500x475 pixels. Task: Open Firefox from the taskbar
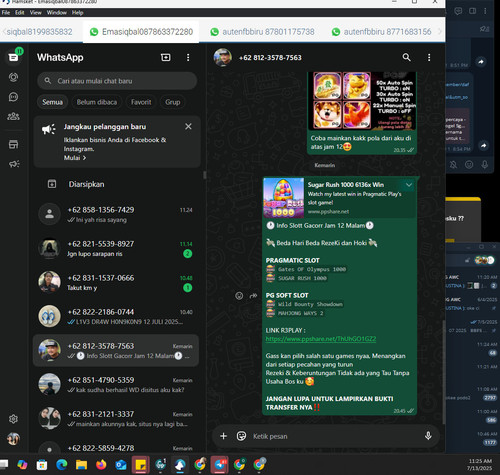point(101,464)
